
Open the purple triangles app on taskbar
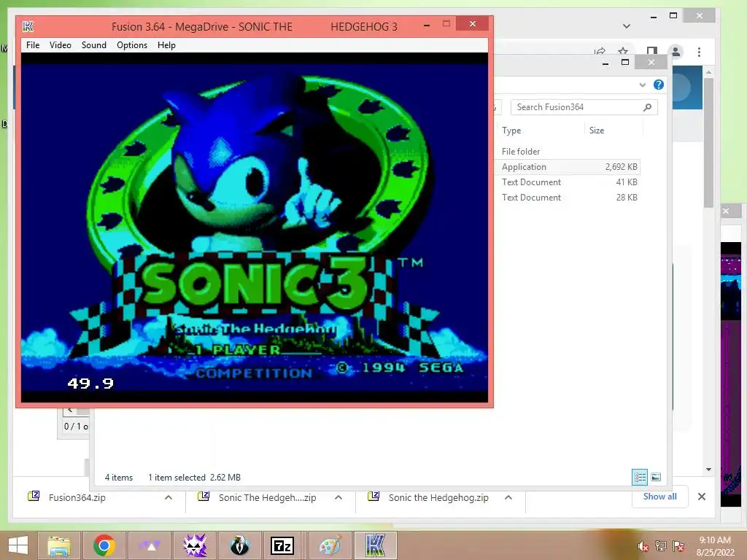[149, 545]
